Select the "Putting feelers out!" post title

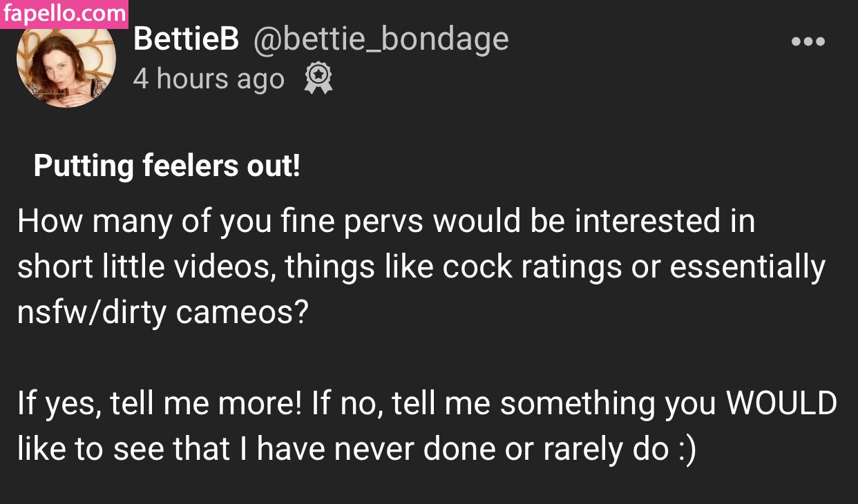[x=166, y=166]
